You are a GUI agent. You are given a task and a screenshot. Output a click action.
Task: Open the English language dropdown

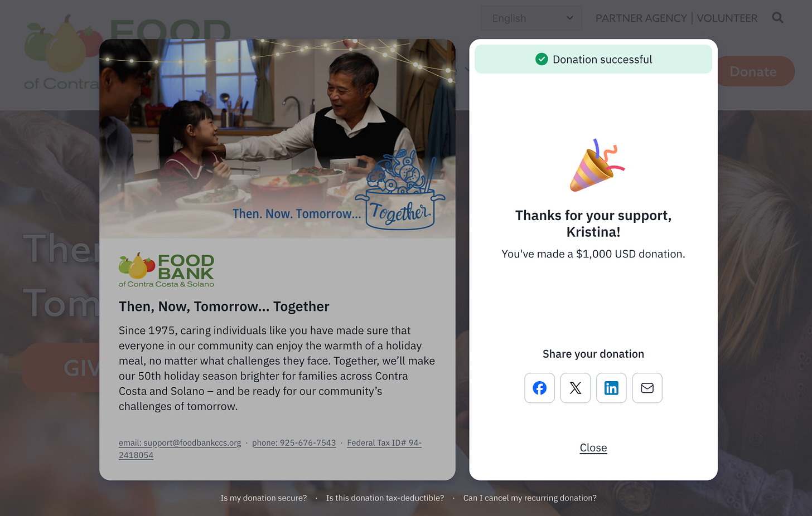tap(531, 18)
